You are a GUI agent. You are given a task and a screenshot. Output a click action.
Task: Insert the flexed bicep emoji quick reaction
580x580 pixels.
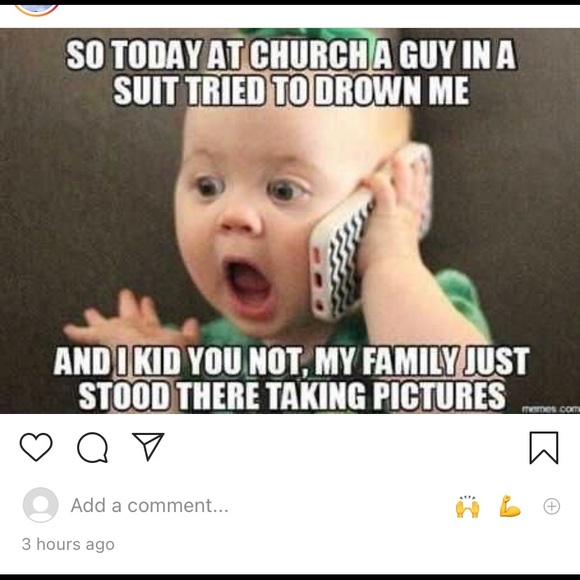(510, 506)
